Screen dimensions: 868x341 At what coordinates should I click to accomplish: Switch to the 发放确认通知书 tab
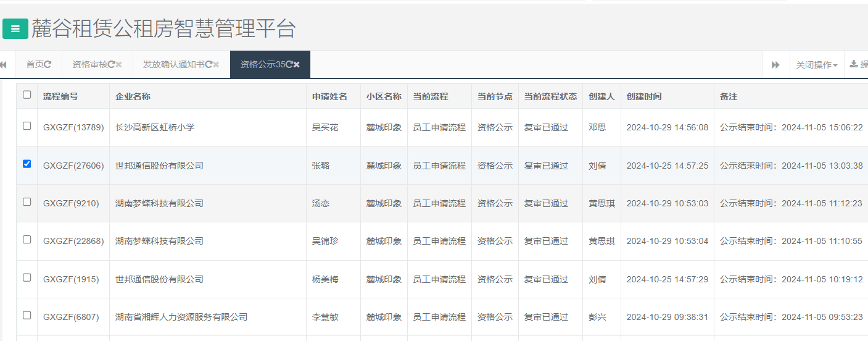[173, 64]
